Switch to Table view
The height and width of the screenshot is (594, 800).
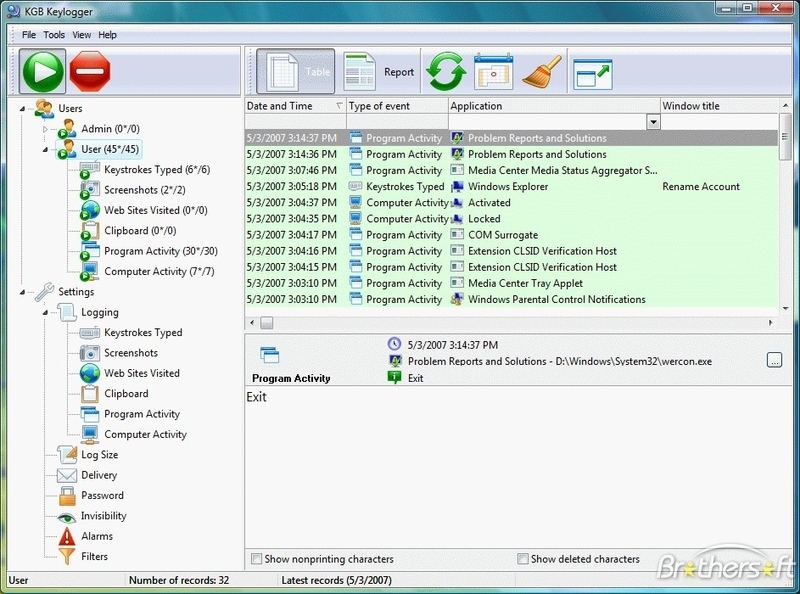[x=295, y=71]
